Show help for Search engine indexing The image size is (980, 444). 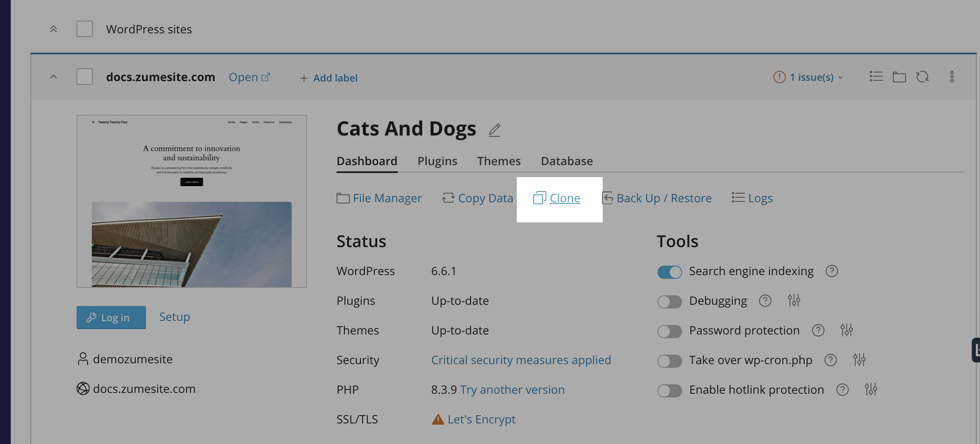[x=832, y=271]
